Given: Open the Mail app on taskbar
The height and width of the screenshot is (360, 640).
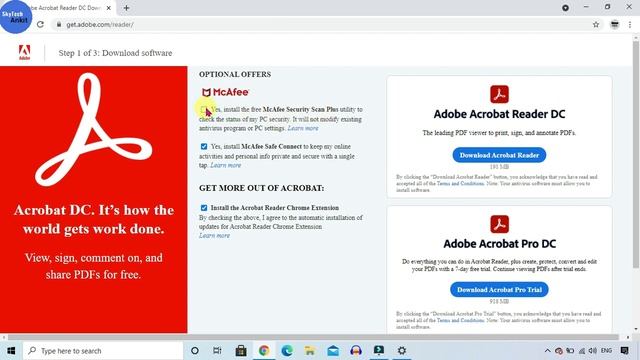Looking at the screenshot, I should [333, 351].
